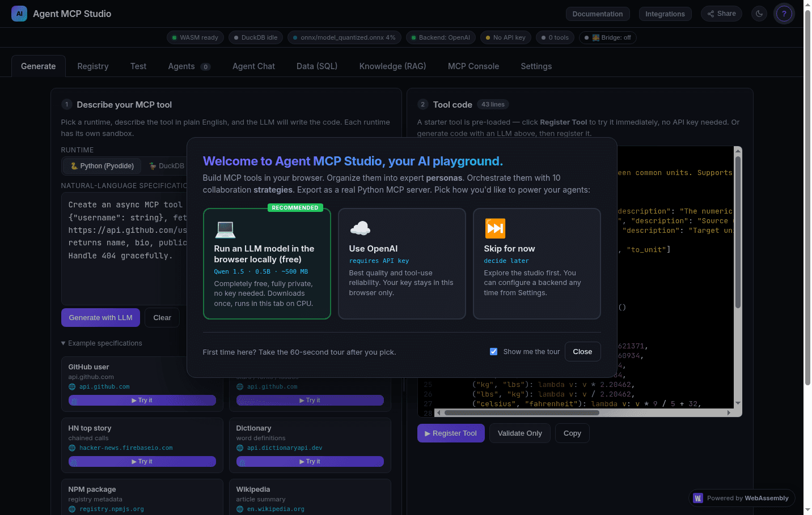
Task: Click globe icon beside hacker-news.firebaseio.com
Action: tap(72, 448)
